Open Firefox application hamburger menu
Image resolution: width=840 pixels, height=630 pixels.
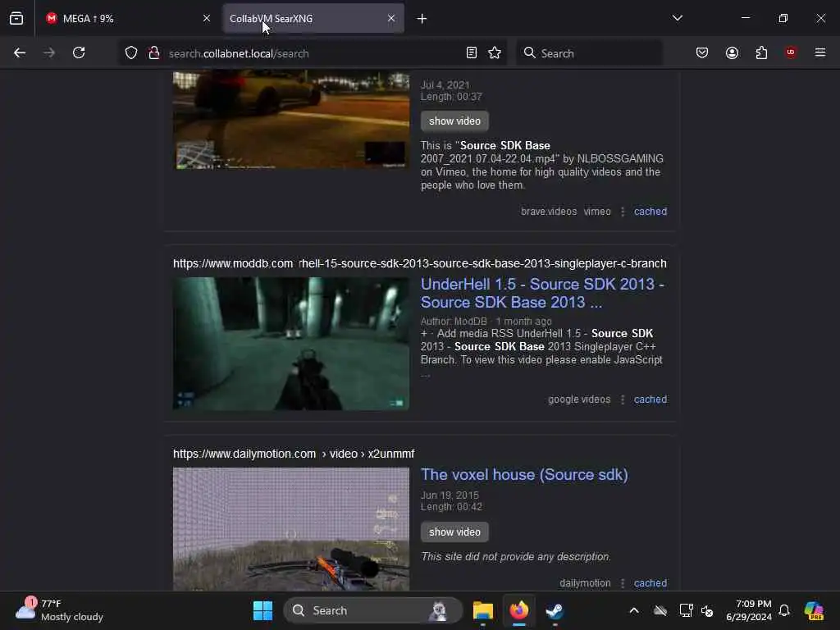point(820,52)
